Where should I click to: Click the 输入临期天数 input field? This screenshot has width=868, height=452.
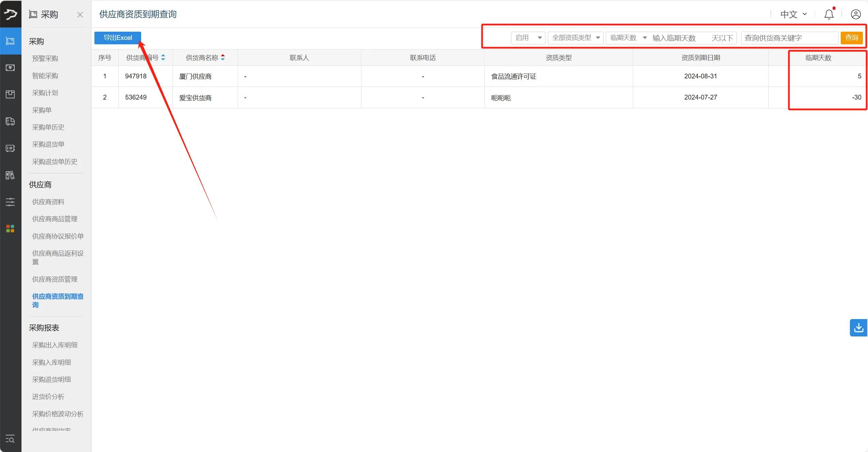coord(675,37)
